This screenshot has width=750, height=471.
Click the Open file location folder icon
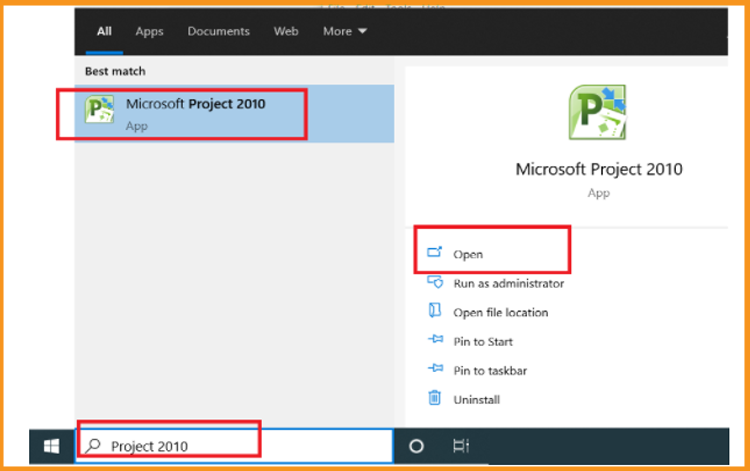coord(435,310)
